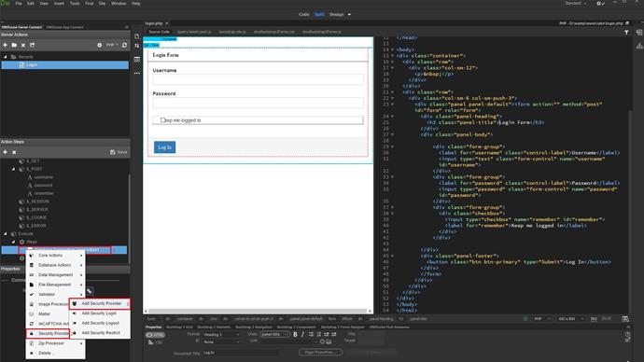644x362 pixels.
Task: Open Class panel-title dropdown
Action: (x=274, y=335)
